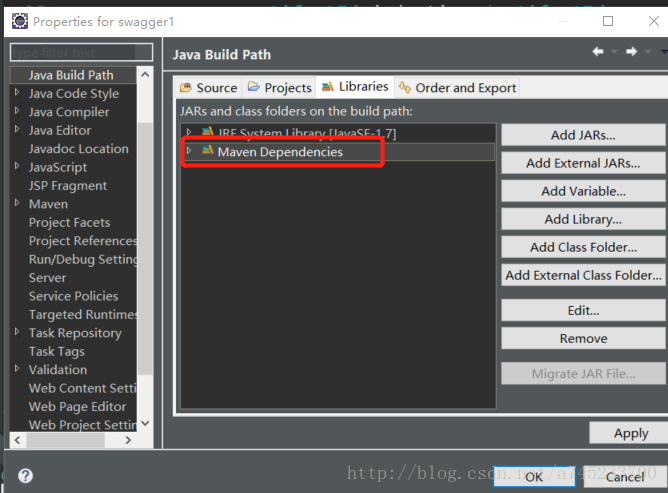Go forward using the right arrow icon

[631, 52]
